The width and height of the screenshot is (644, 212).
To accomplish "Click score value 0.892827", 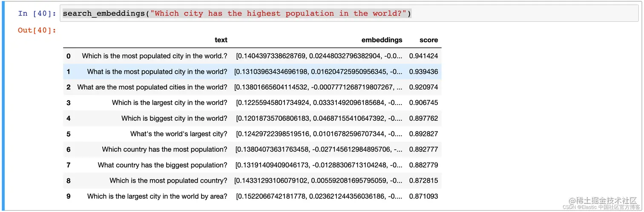I will (424, 134).
